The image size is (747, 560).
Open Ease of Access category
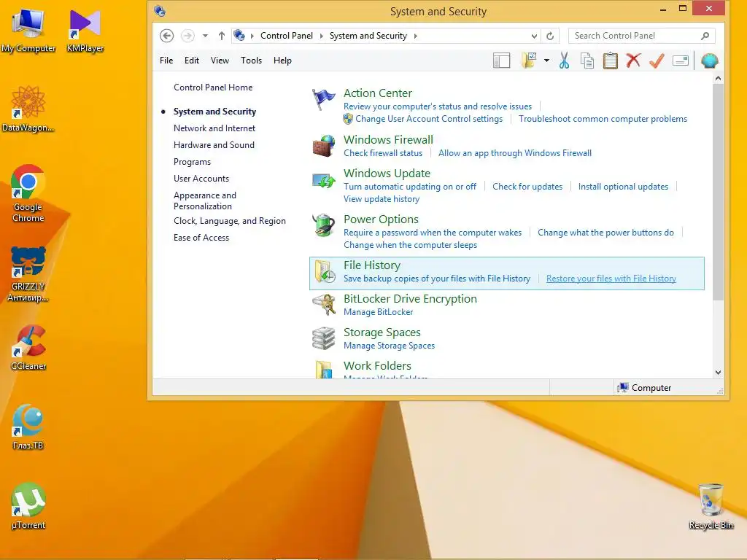(201, 238)
